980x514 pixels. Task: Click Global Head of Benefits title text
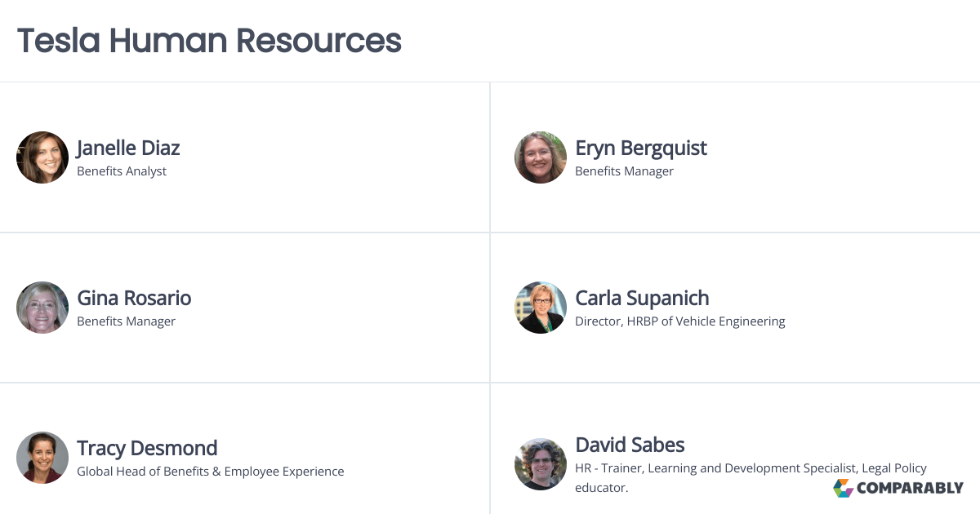pos(210,472)
